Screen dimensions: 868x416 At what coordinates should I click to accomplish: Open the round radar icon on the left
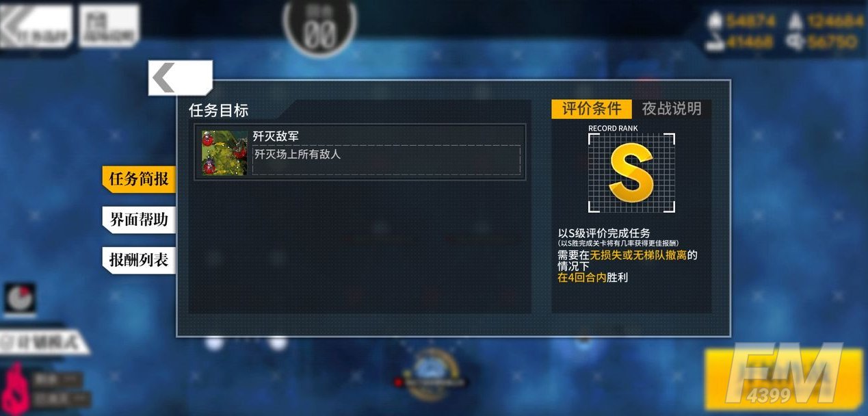point(21,299)
